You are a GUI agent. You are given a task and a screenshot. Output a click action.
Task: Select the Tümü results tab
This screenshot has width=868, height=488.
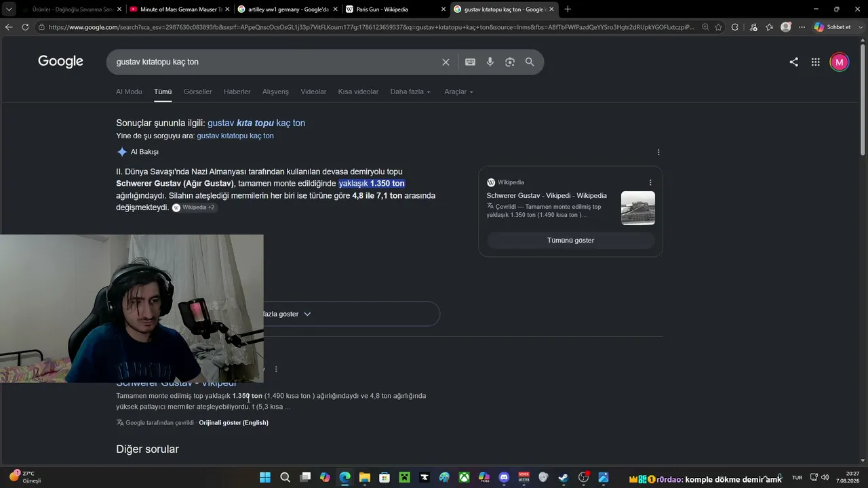pyautogui.click(x=163, y=91)
